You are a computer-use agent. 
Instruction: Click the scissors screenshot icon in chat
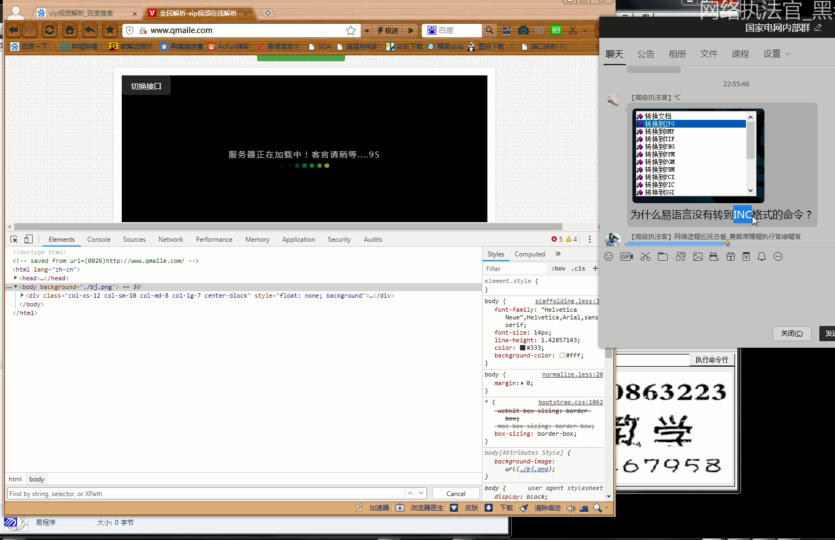pyautogui.click(x=645, y=257)
